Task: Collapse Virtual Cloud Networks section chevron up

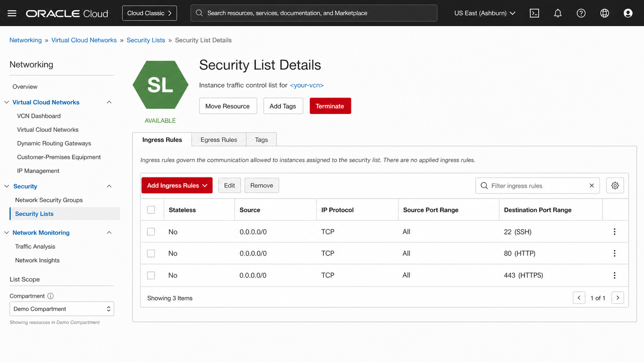Action: click(109, 102)
